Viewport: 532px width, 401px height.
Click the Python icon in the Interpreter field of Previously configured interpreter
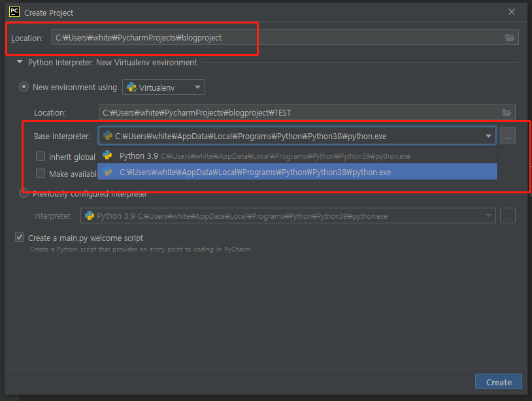(x=90, y=216)
